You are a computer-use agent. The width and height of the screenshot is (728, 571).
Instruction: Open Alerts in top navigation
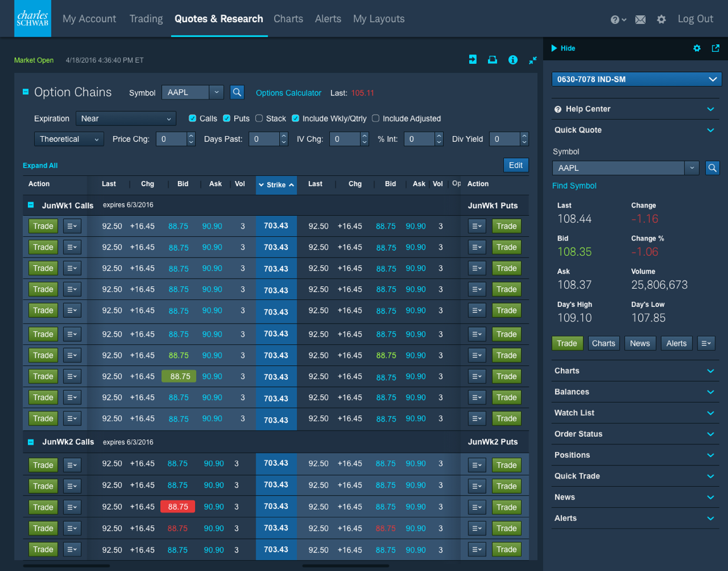(x=328, y=19)
